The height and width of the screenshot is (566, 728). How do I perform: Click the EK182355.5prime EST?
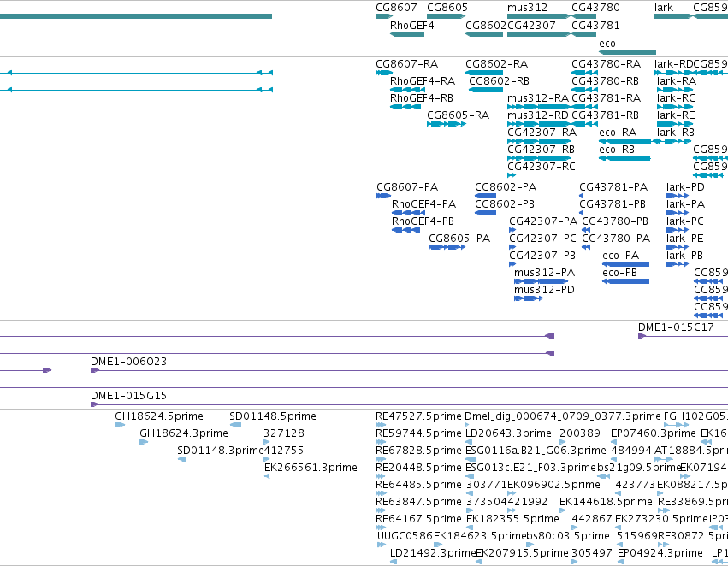coord(469,528)
